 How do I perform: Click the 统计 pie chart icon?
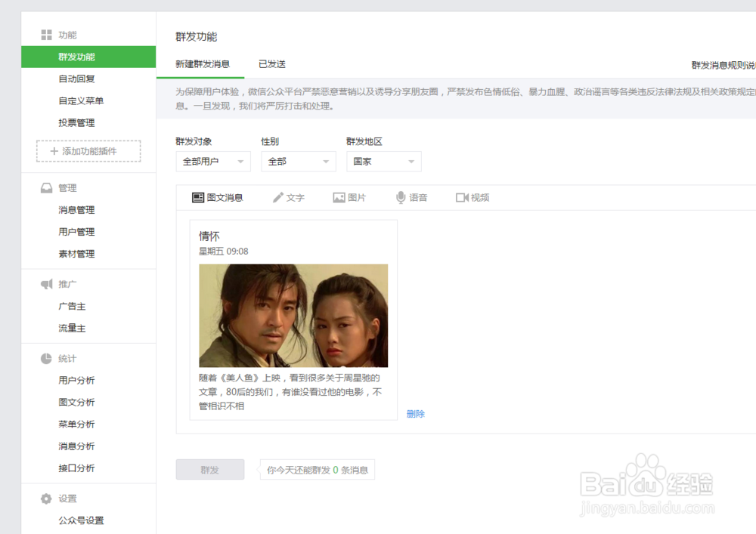coord(47,357)
